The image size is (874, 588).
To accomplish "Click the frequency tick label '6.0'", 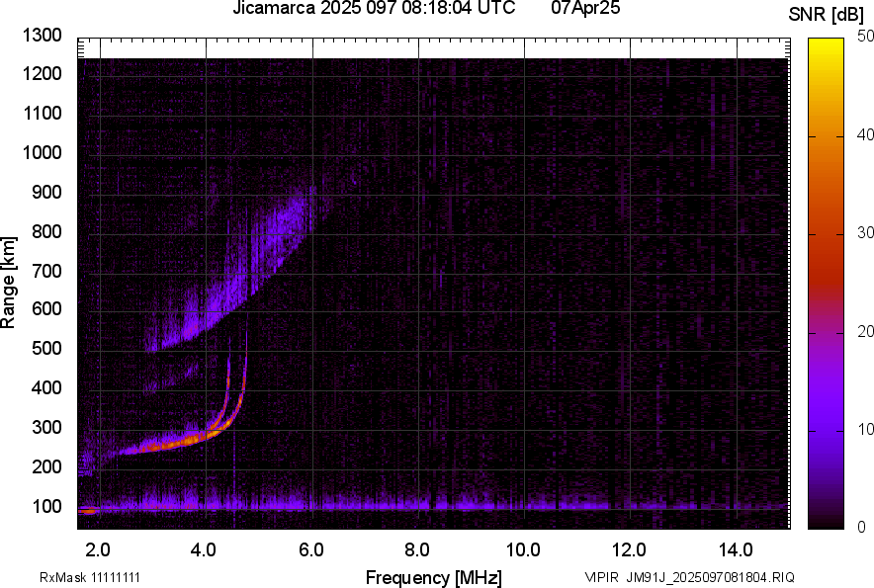I will pyautogui.click(x=311, y=549).
